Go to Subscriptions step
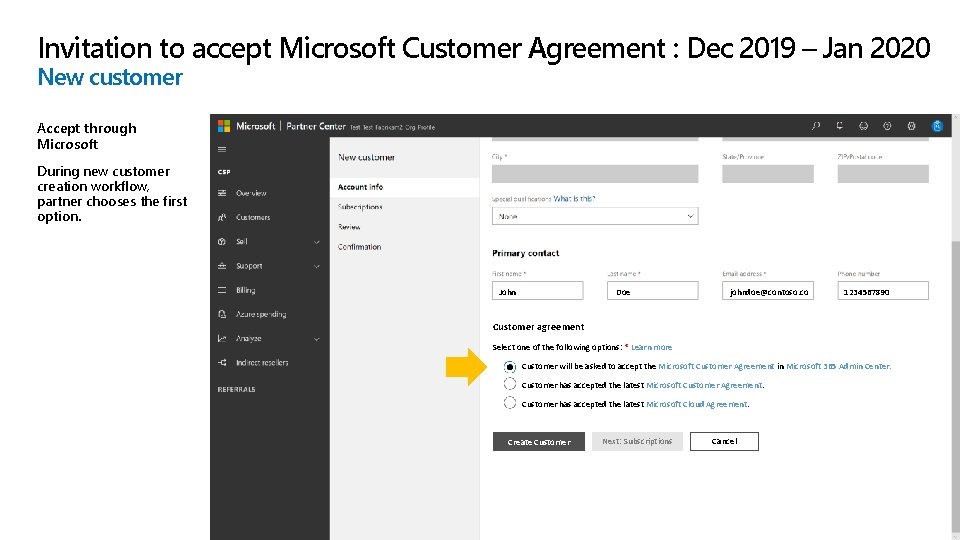The width and height of the screenshot is (960, 540). [x=360, y=207]
